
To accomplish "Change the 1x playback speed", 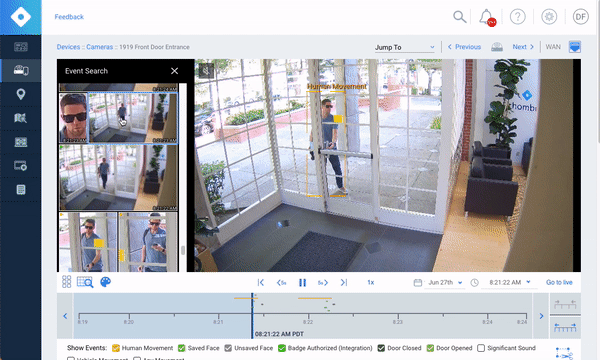I will [x=370, y=282].
